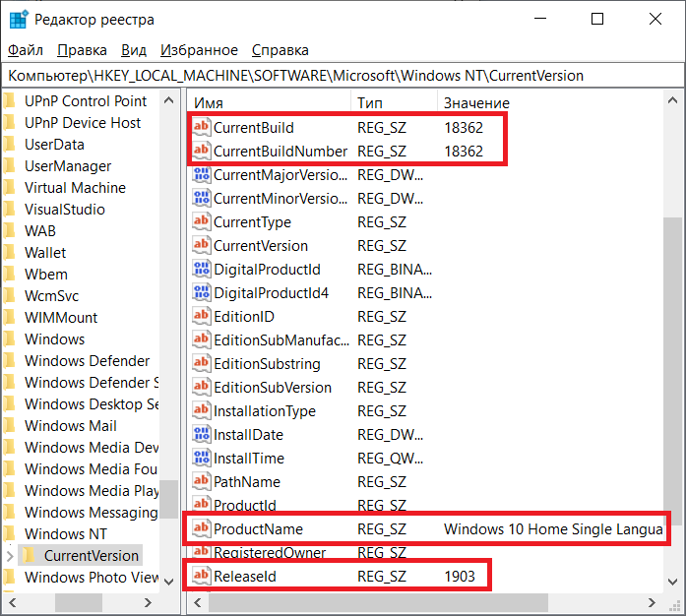The image size is (686, 616).
Task: Open the Файл menu
Action: pyautogui.click(x=26, y=50)
